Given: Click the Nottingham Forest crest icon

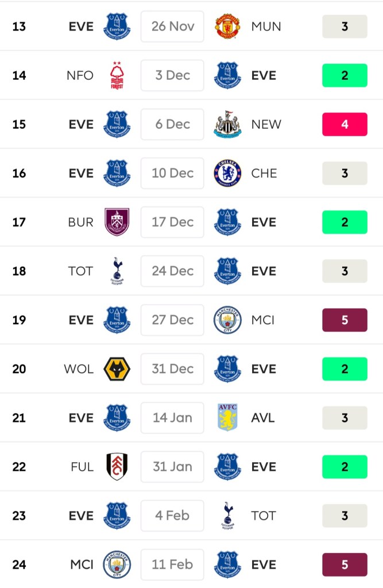Looking at the screenshot, I should 117,75.
